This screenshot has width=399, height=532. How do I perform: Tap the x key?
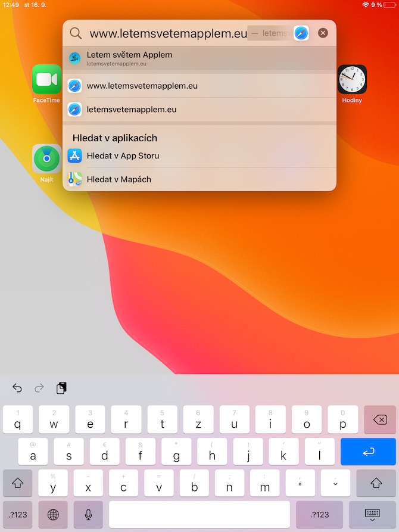point(88,483)
